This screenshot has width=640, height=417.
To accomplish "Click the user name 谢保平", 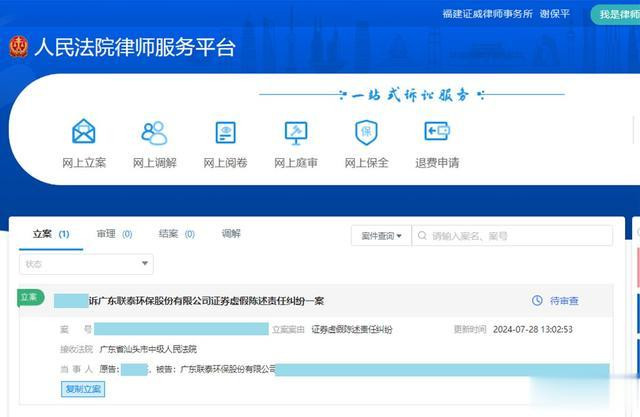I will click(554, 13).
